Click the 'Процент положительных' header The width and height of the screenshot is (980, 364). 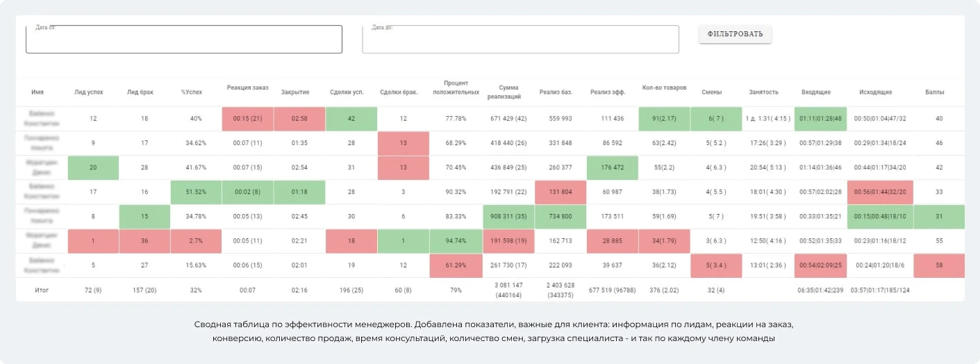(456, 88)
